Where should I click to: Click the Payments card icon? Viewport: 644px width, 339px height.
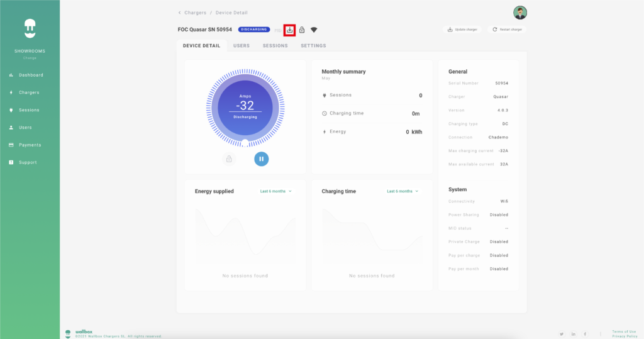click(x=11, y=145)
